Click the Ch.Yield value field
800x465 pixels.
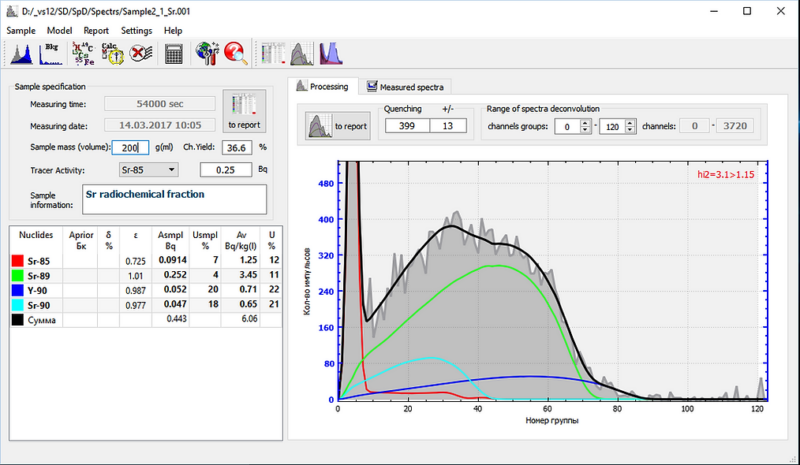click(238, 147)
